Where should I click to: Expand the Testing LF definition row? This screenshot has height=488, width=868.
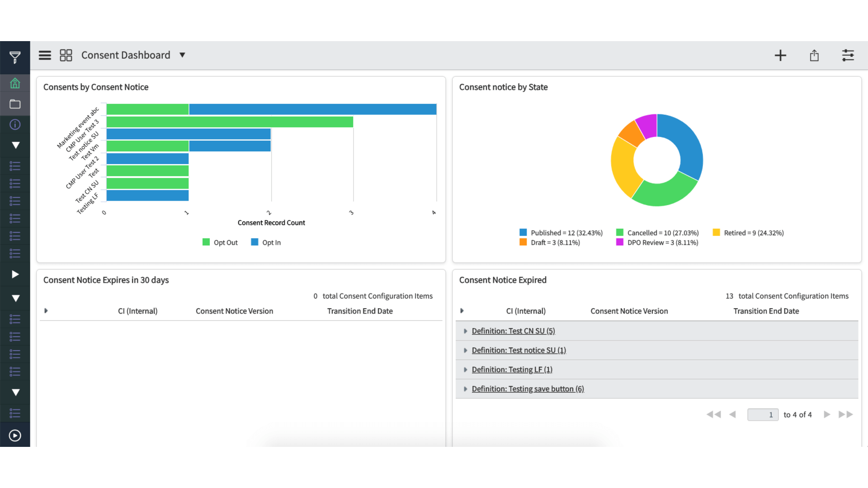tap(465, 370)
